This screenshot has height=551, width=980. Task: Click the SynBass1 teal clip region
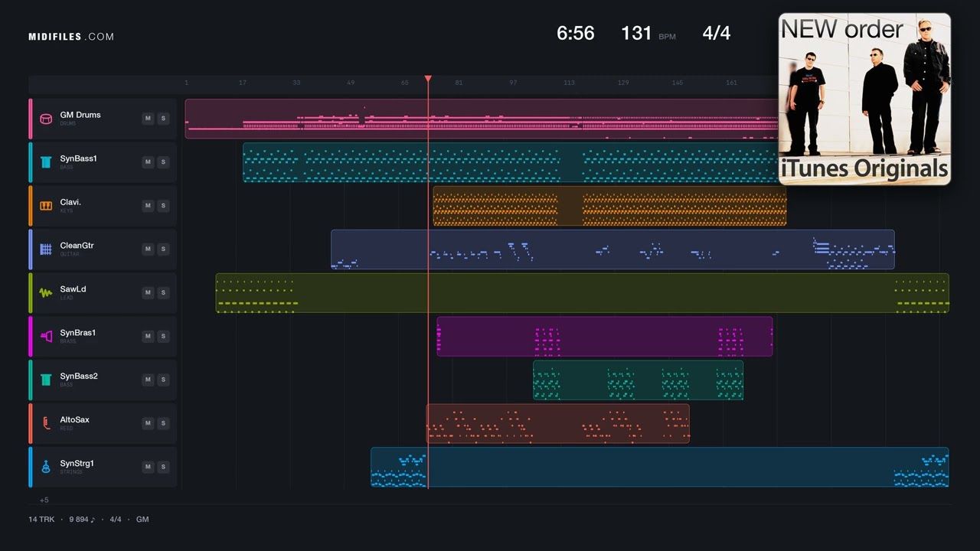coord(511,162)
